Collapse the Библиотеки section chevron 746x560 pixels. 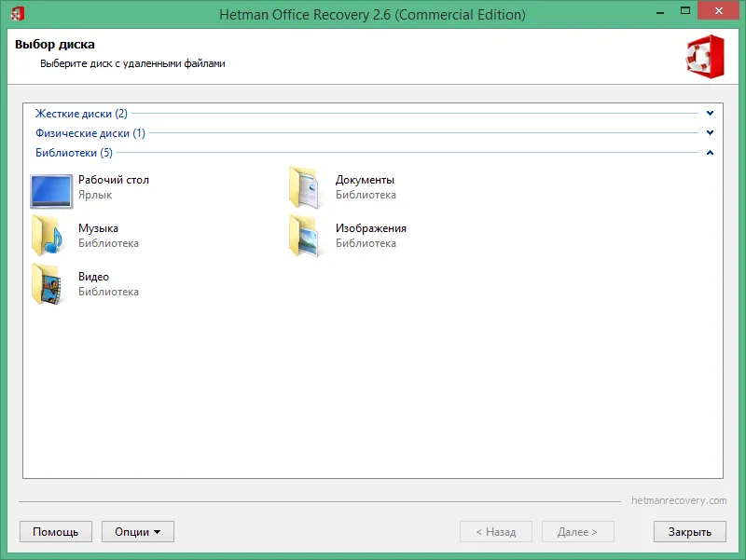coord(710,153)
